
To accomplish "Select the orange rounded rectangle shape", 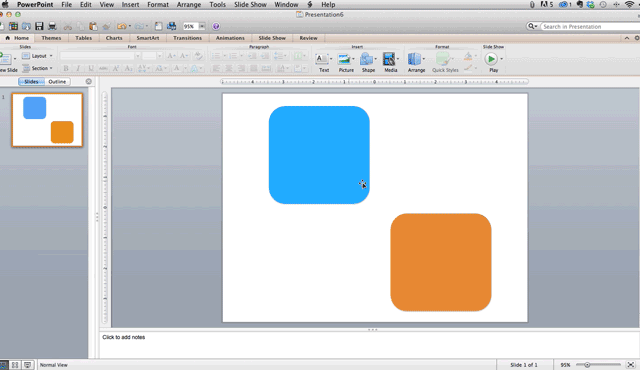I will coord(441,262).
